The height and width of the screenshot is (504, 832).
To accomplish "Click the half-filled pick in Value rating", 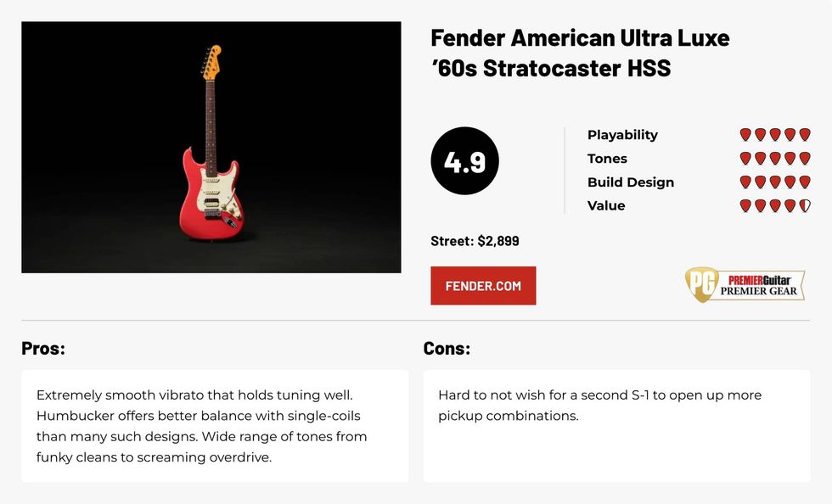I will coord(805,206).
